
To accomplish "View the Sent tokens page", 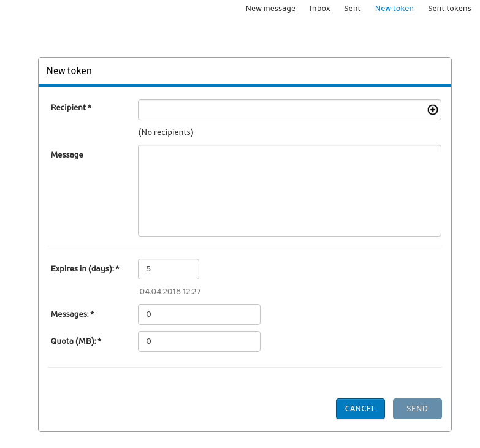I will pos(449,9).
